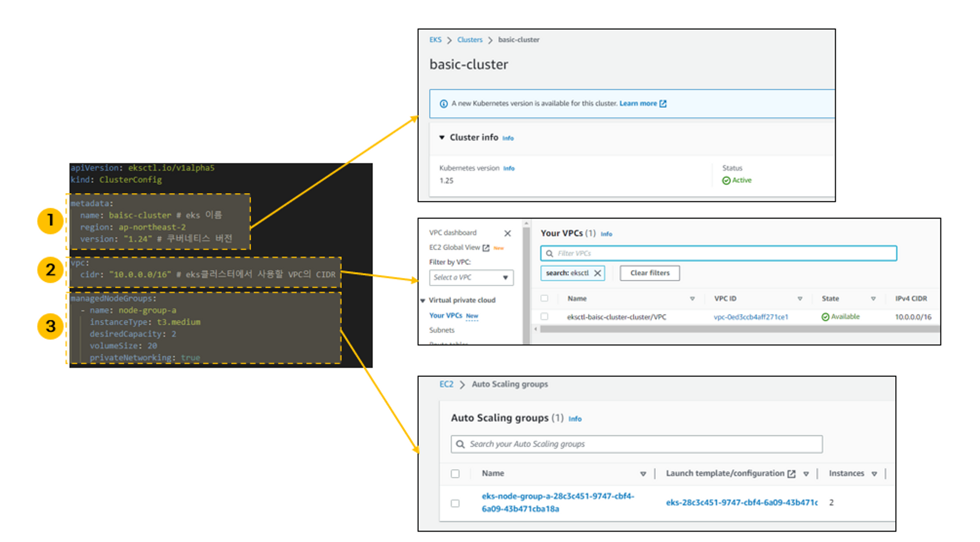Close the VPC dashboard sidebar with X
Image resolution: width=980 pixels, height=542 pixels.
pyautogui.click(x=508, y=233)
